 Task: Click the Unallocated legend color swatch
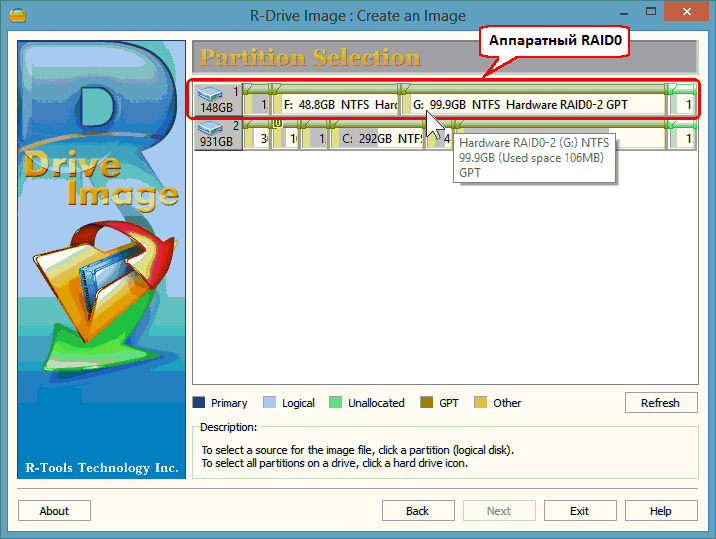point(336,402)
